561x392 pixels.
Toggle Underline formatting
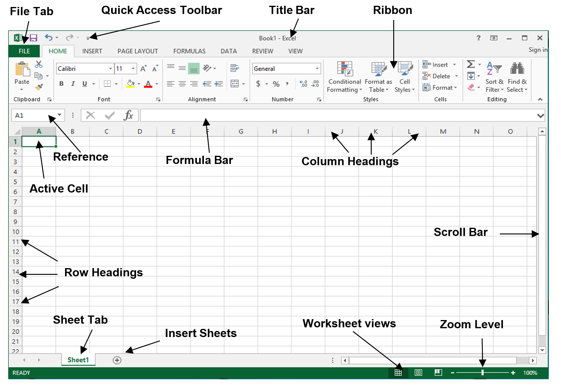[x=85, y=84]
